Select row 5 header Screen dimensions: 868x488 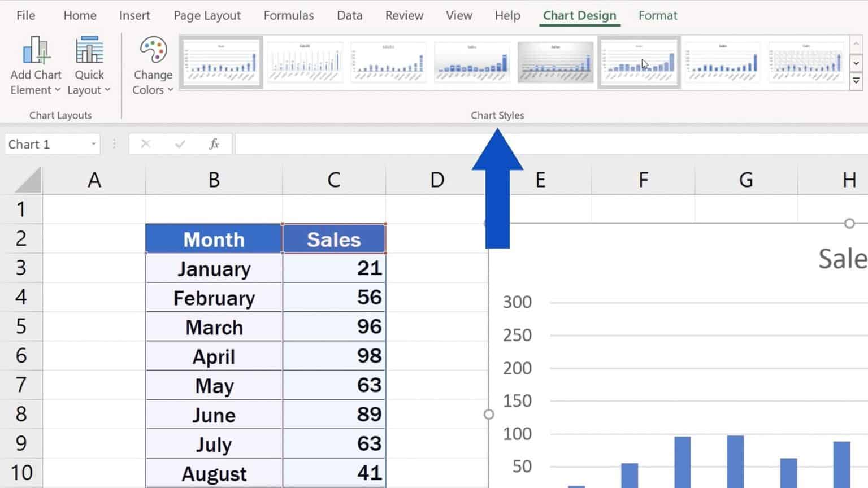tap(21, 326)
